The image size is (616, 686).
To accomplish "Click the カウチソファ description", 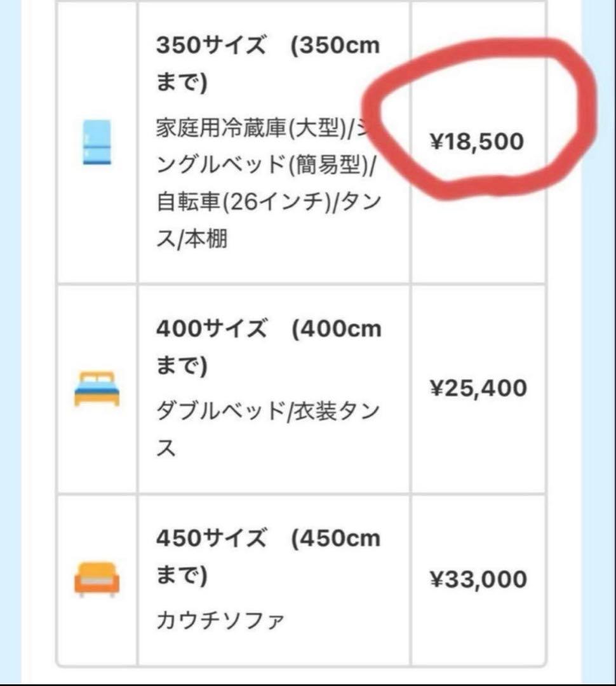I will tap(220, 619).
